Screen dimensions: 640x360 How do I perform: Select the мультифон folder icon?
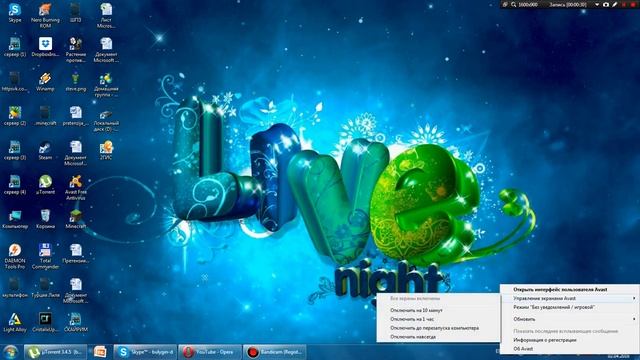click(x=15, y=288)
